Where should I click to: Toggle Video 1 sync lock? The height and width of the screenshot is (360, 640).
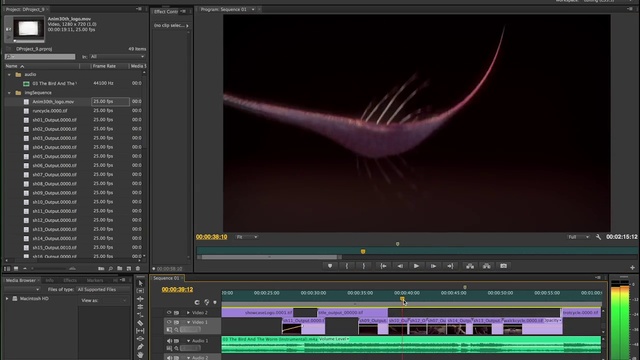(x=177, y=322)
